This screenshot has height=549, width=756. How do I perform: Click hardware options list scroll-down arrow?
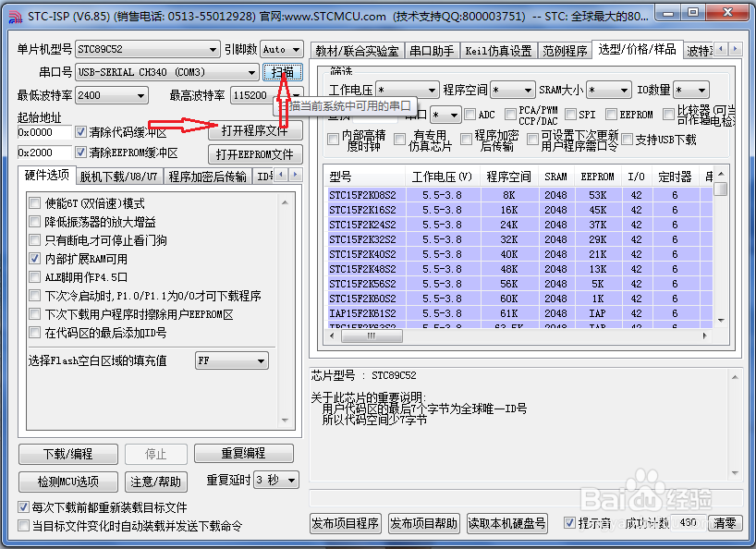coord(285,421)
